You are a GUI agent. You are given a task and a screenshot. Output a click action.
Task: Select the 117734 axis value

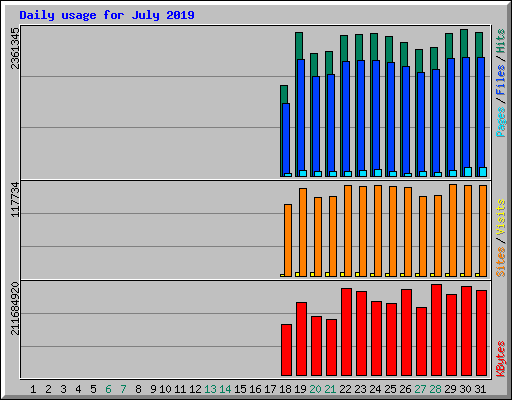(x=15, y=199)
